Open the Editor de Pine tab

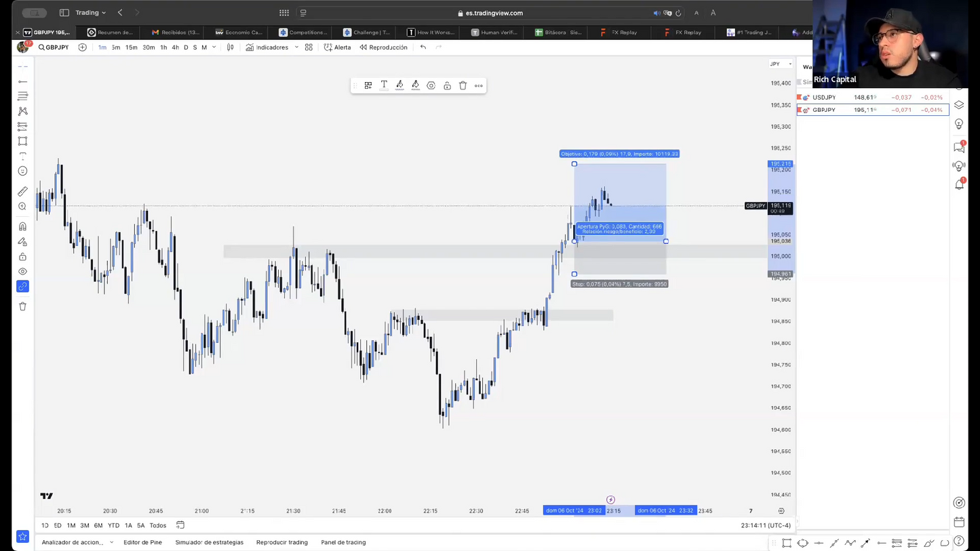pyautogui.click(x=142, y=542)
